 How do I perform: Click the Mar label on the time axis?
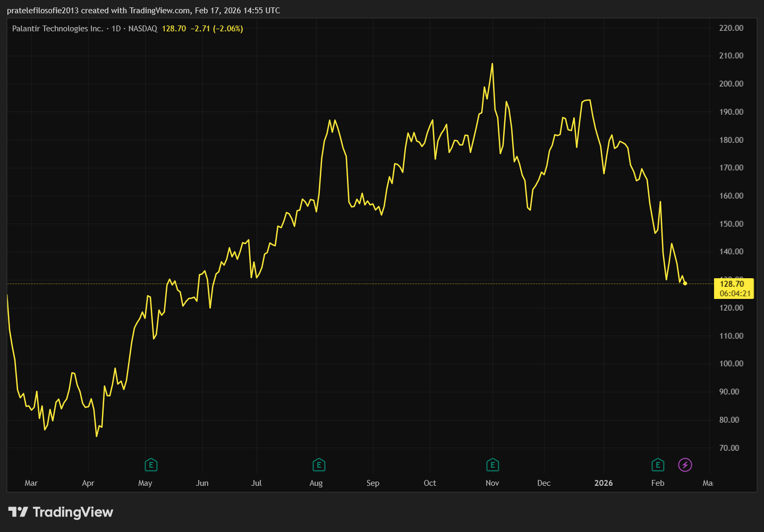(31, 483)
